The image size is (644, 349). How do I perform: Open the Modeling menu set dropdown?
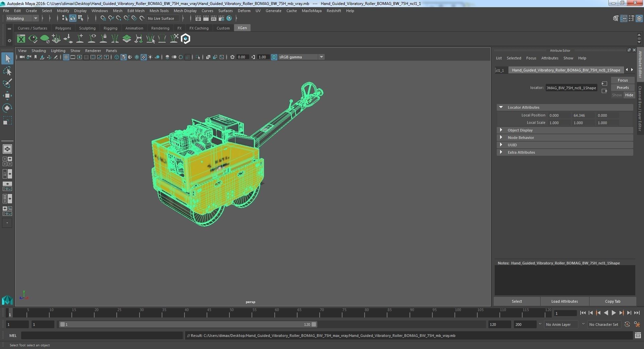(x=22, y=18)
